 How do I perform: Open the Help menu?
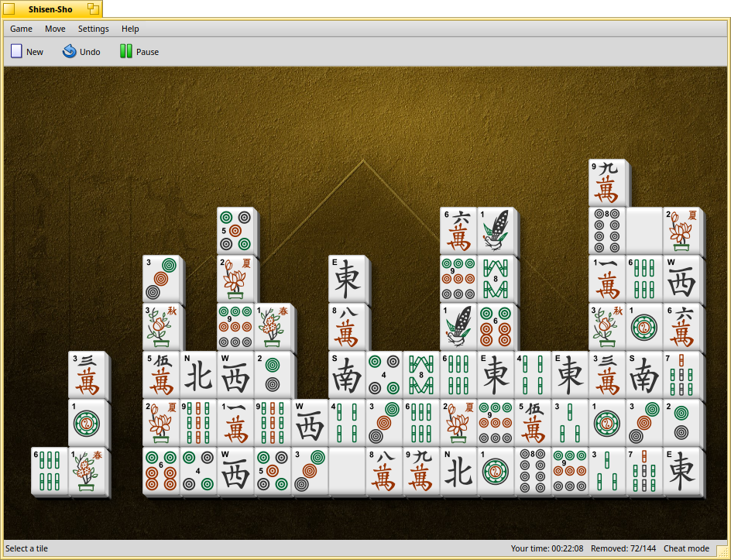130,29
